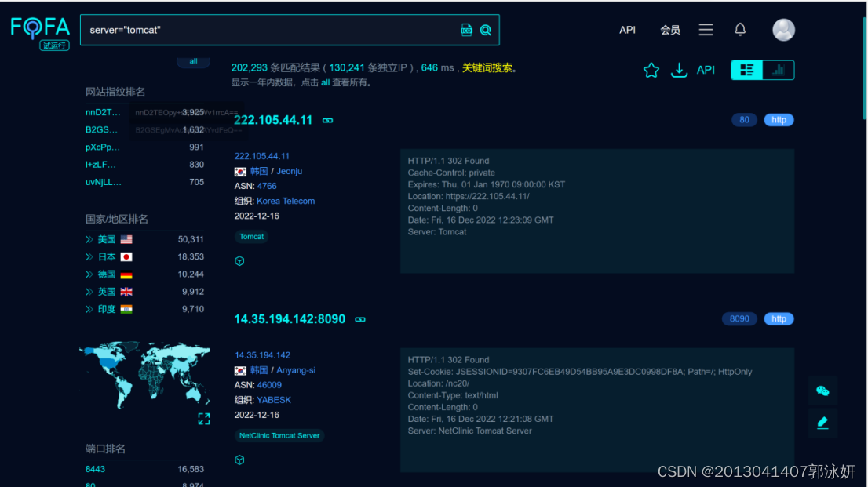Expand the 日本 country row

tap(89, 256)
